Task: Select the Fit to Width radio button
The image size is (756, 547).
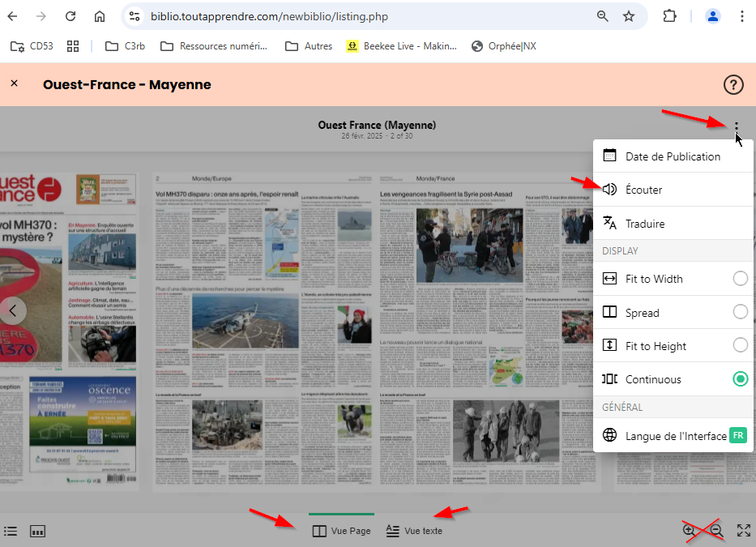Action: coord(740,279)
